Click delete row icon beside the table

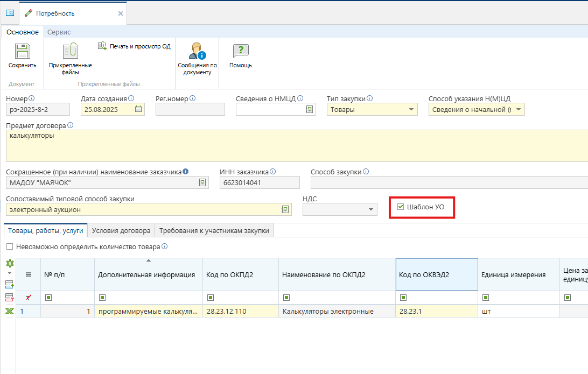coord(10,298)
